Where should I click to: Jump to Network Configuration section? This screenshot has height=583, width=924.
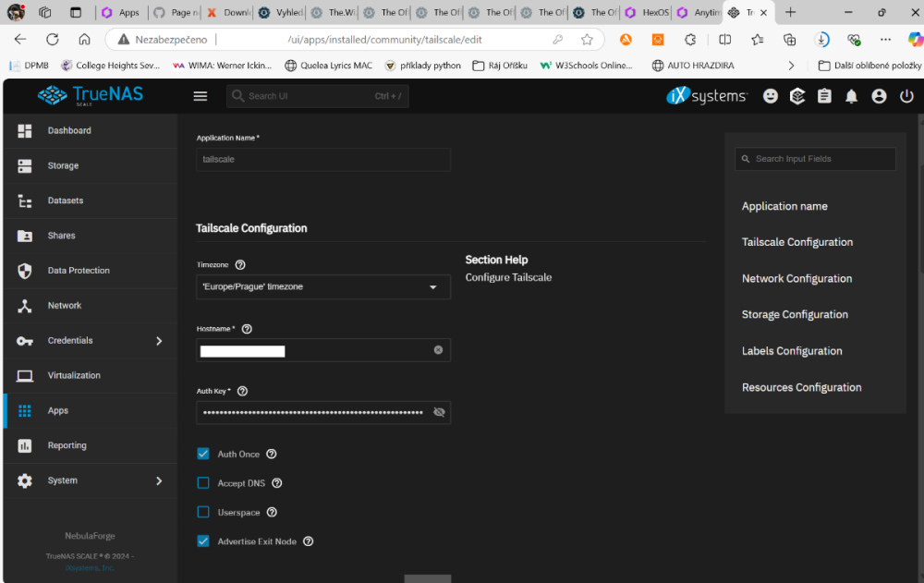coord(796,278)
